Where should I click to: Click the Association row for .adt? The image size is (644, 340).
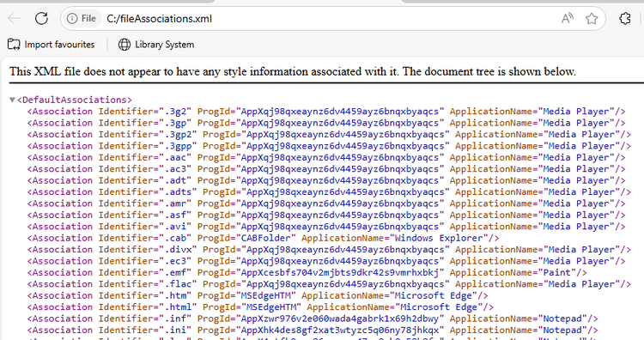[326, 180]
